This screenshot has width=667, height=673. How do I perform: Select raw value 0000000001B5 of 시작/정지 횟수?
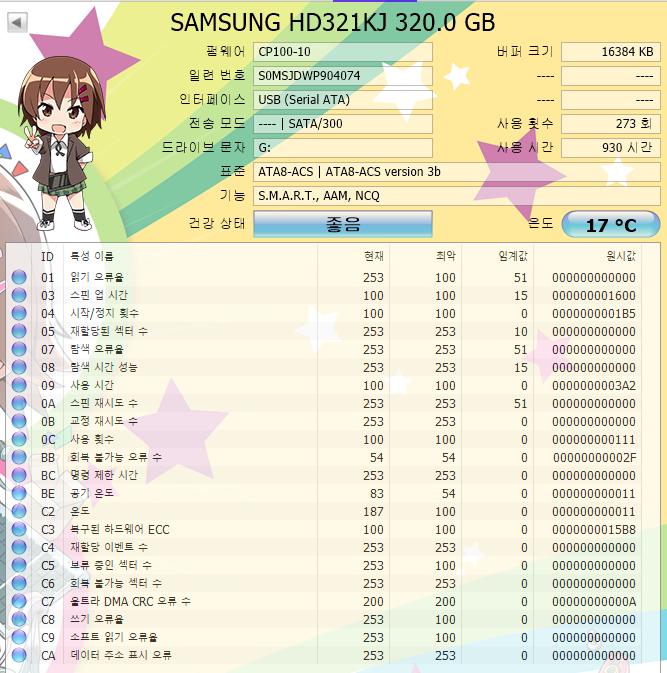pyautogui.click(x=594, y=314)
